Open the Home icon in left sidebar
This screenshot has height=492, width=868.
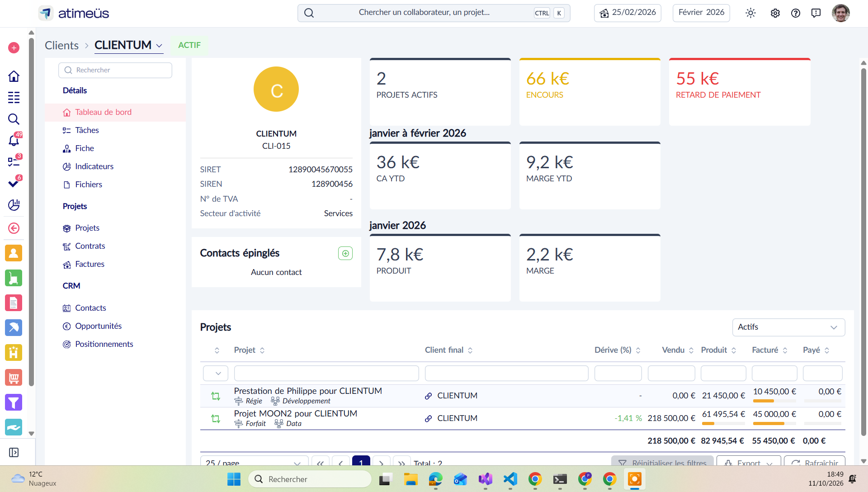pos(14,76)
